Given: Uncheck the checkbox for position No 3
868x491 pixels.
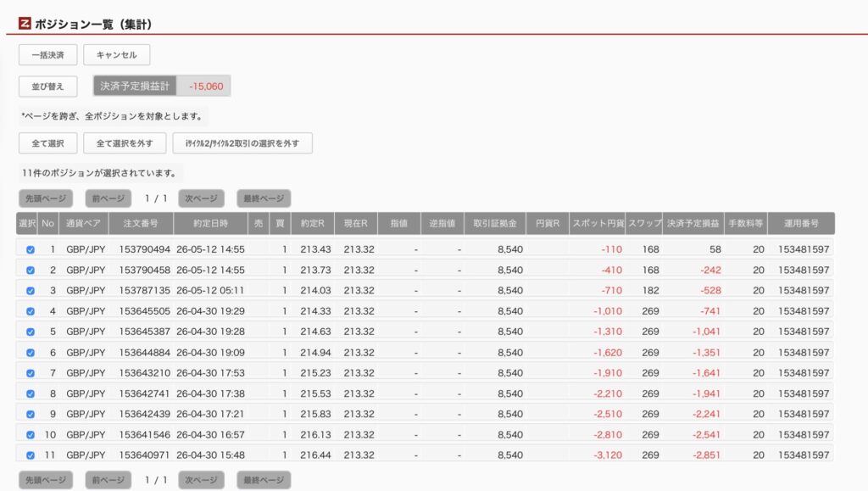Looking at the screenshot, I should [x=31, y=291].
